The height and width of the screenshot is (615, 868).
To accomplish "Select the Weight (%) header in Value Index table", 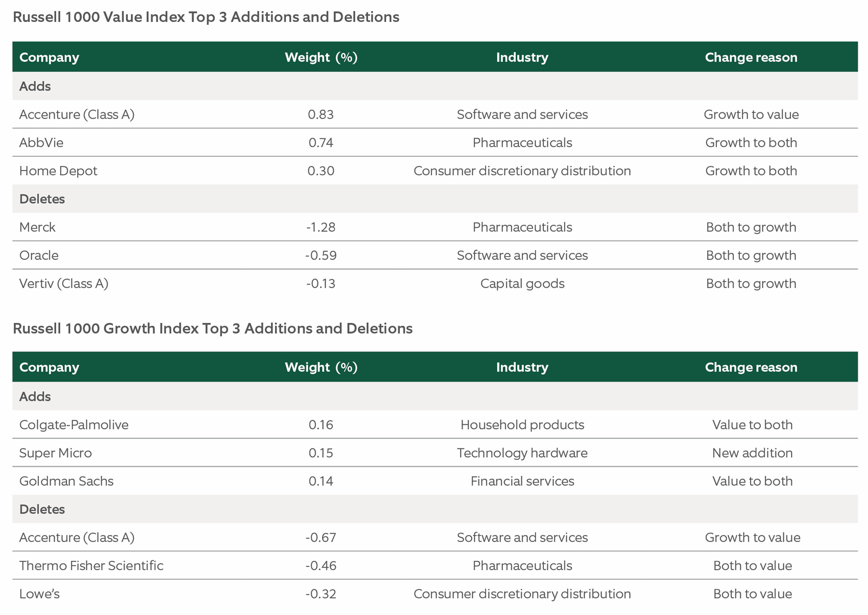I will click(321, 57).
